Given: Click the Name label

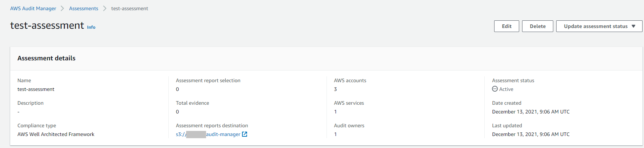Looking at the screenshot, I should [x=24, y=80].
